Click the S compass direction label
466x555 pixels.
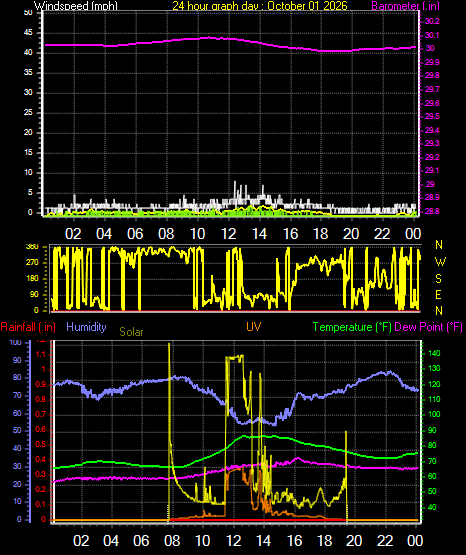[x=438, y=279]
